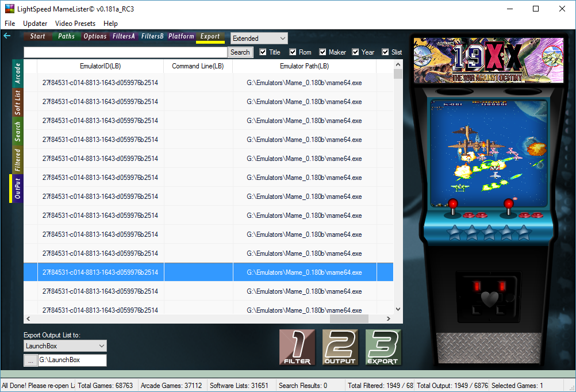The width and height of the screenshot is (576, 392).
Task: Click the highlighted row's emulator path cell
Action: coord(305,272)
